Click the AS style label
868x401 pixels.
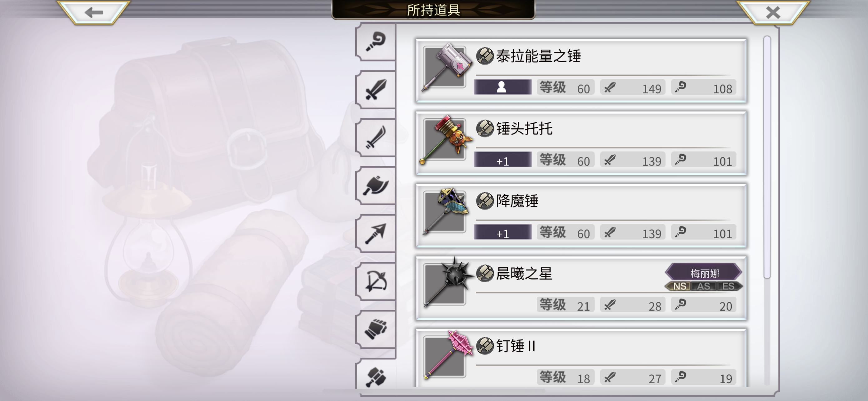(704, 286)
